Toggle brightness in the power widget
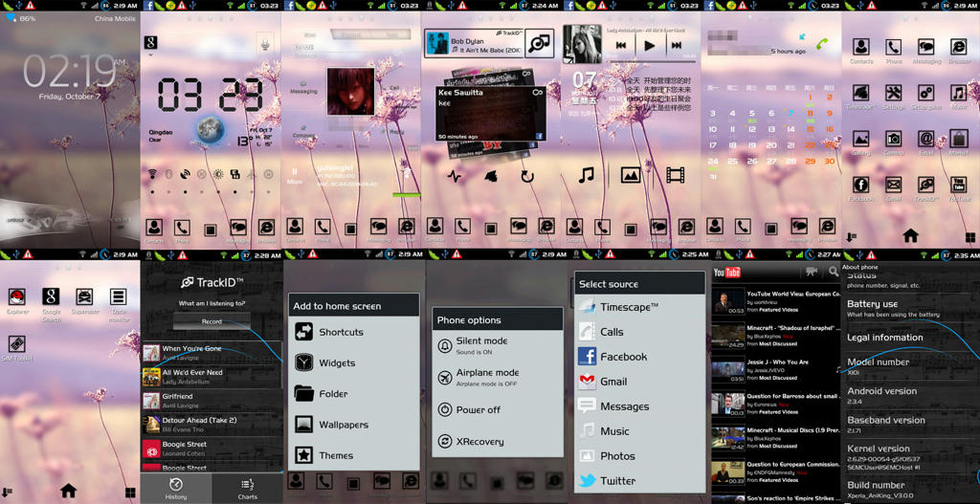980x504 pixels. click(218, 174)
